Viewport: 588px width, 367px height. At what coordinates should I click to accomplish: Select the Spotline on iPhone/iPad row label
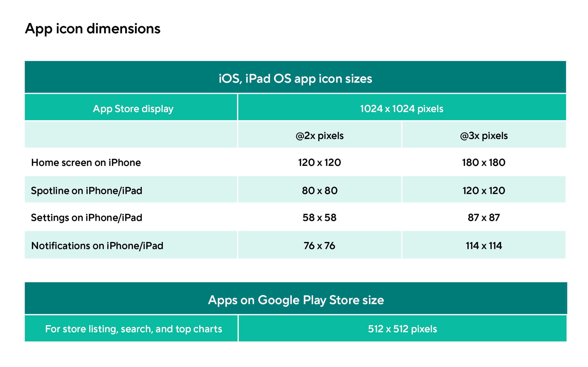(x=87, y=191)
